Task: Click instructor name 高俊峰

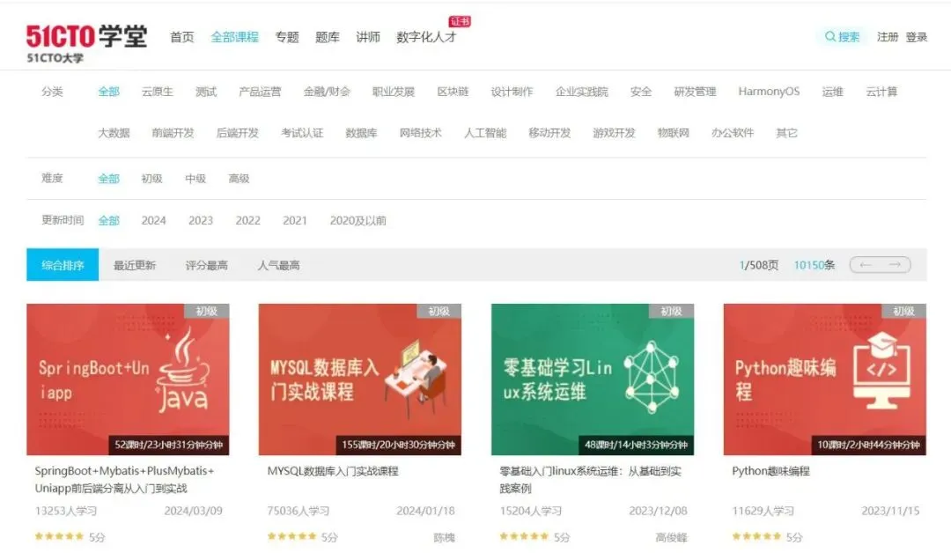Action: point(671,537)
